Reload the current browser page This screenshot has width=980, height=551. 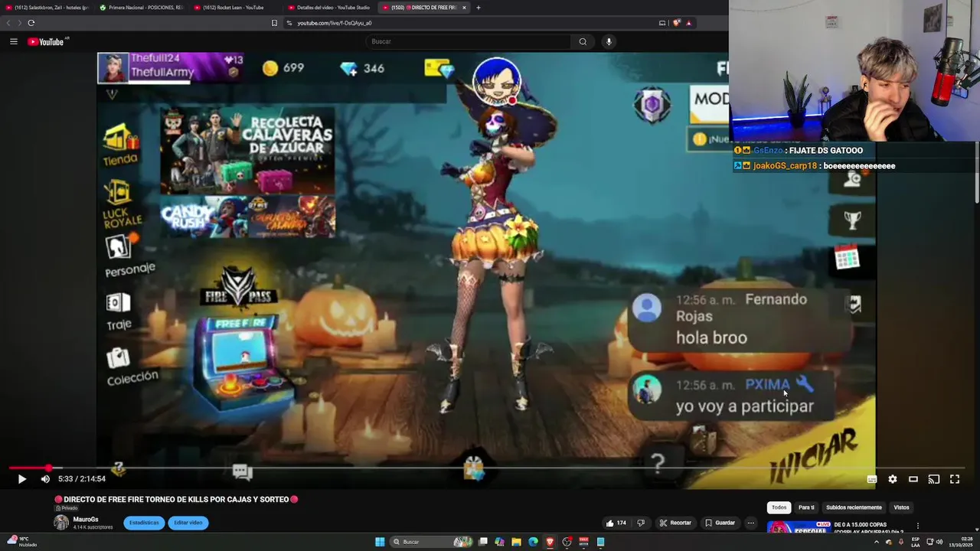[x=31, y=23]
